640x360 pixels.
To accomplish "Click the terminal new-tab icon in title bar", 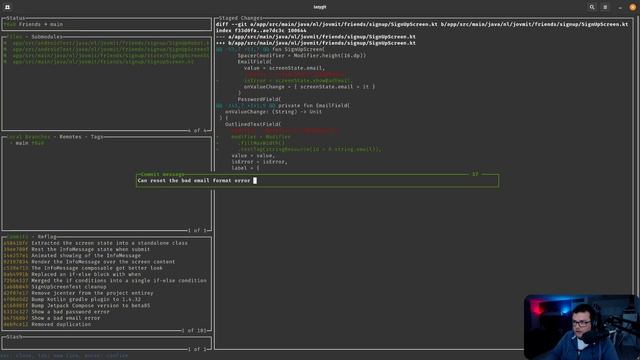I will 7,7.
